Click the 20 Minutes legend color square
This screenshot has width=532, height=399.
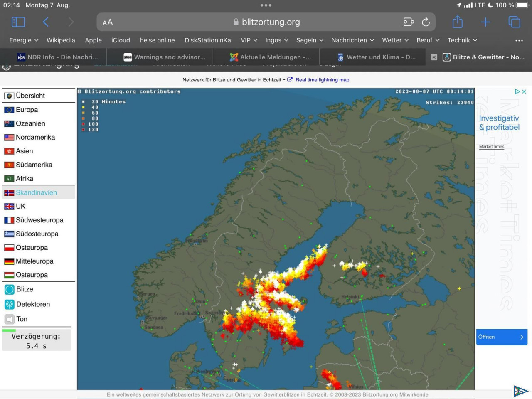[x=84, y=102]
